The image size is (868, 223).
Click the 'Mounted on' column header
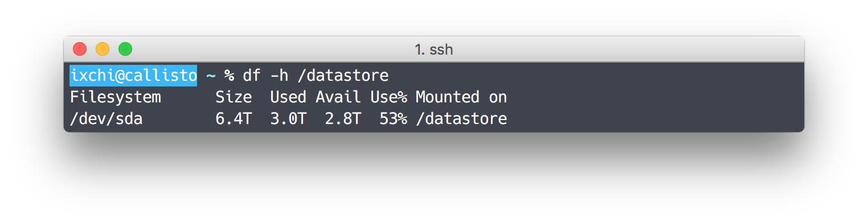[x=461, y=97]
